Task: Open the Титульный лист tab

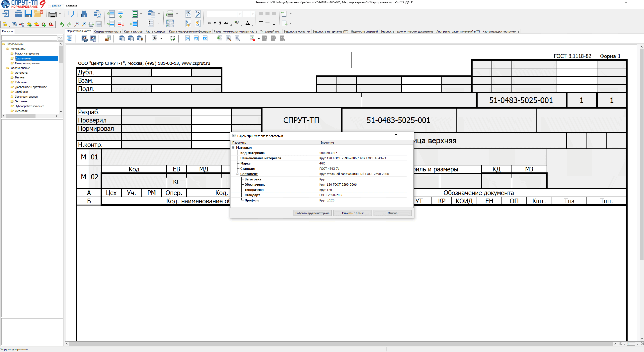Action: [x=270, y=32]
